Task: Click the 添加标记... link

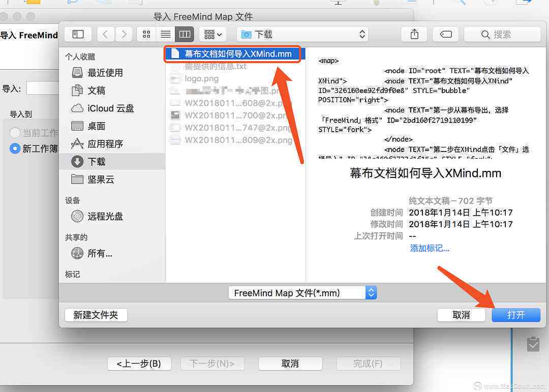Action: tap(430, 249)
